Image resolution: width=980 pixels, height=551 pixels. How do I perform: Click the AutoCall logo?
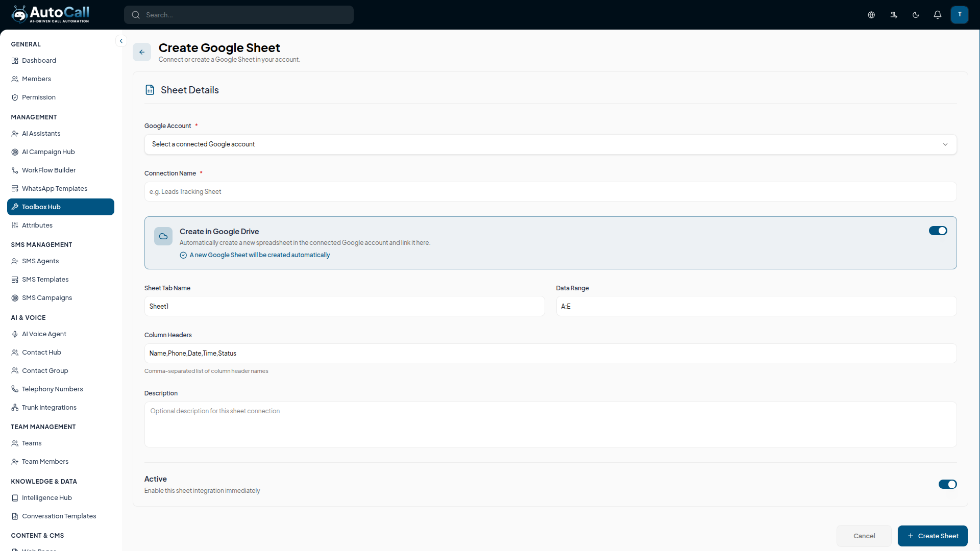[50, 14]
